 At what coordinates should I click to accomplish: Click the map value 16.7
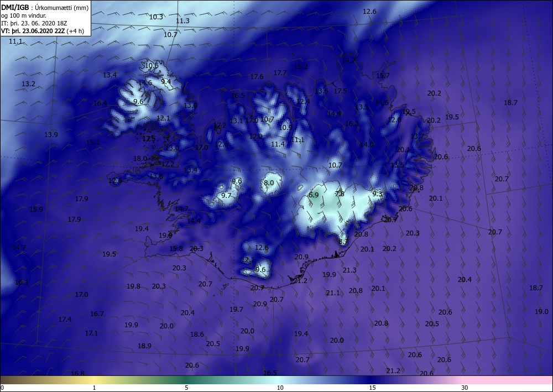(x=97, y=313)
